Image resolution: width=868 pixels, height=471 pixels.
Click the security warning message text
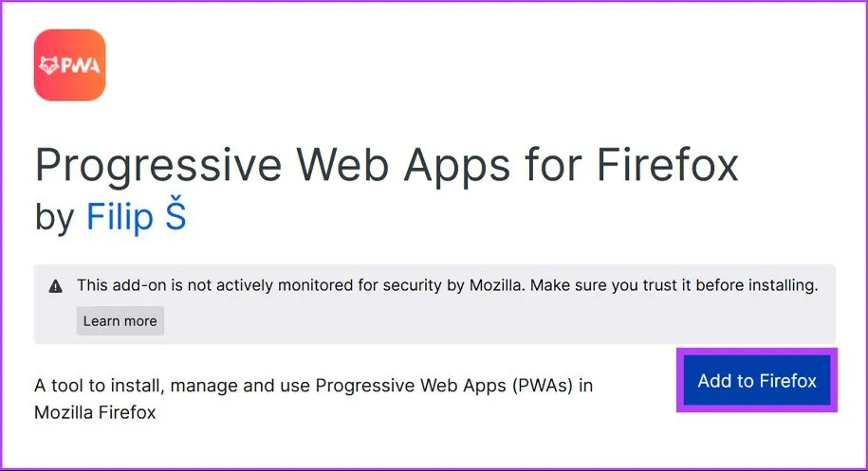point(447,284)
